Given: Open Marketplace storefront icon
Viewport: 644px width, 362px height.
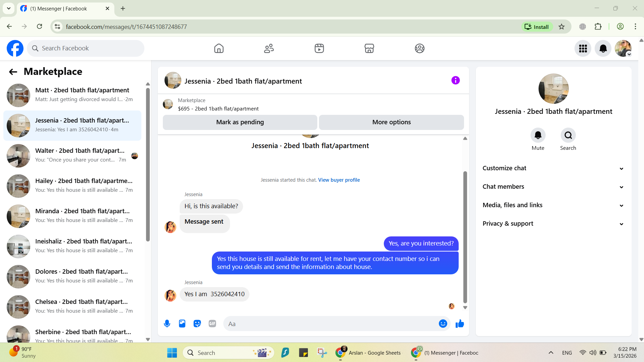Looking at the screenshot, I should [x=369, y=48].
